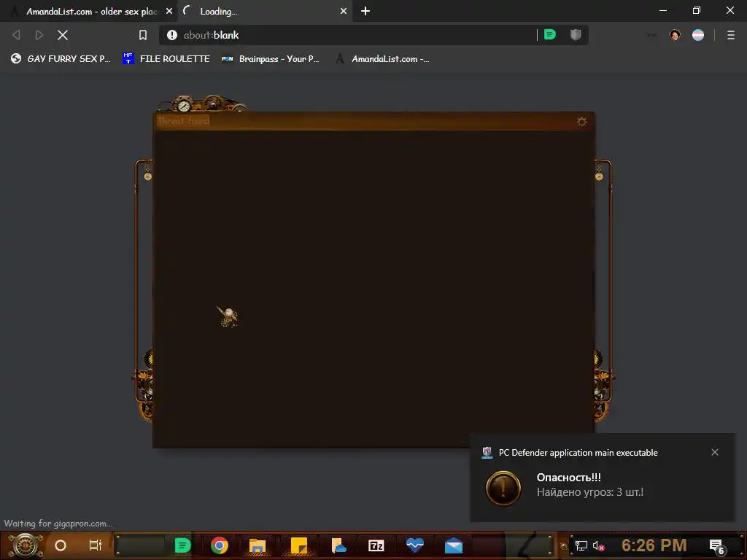Open OneDrive folder icon in taskbar
This screenshot has width=747, height=560.
click(x=338, y=545)
